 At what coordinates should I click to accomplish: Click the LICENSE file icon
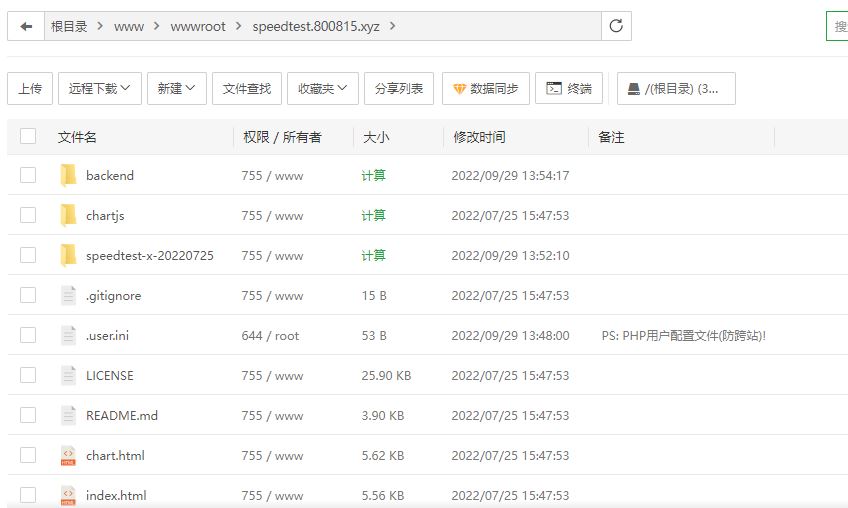68,376
